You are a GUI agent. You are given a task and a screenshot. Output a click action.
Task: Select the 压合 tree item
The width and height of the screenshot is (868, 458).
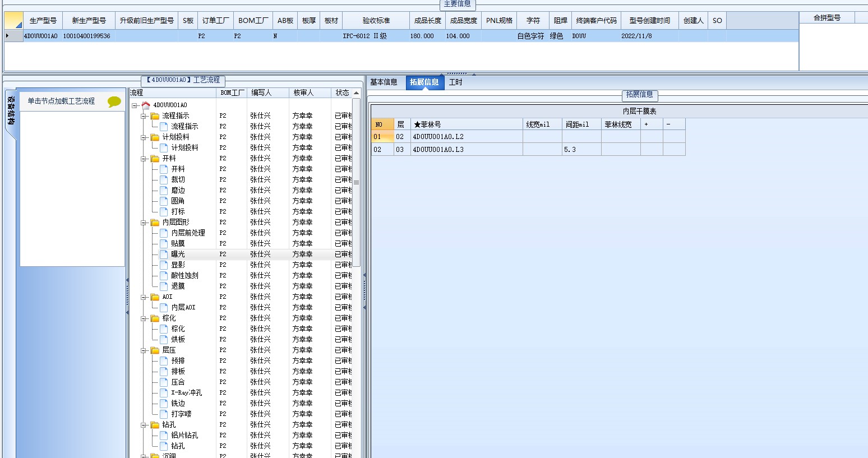[x=178, y=382]
